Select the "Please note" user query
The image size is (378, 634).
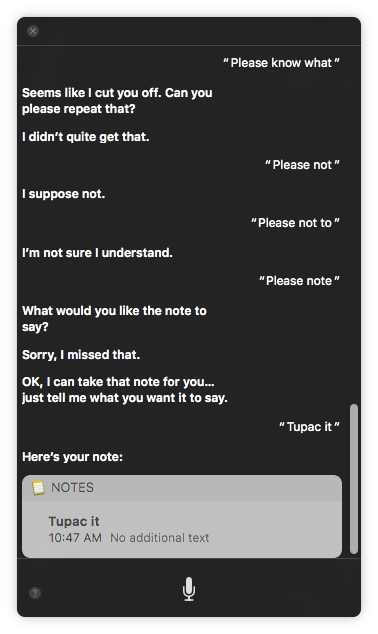[299, 281]
